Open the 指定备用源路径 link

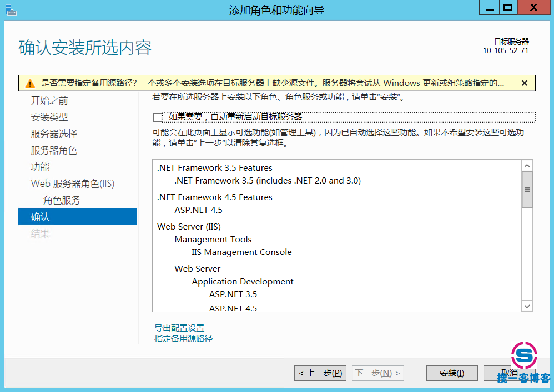[183, 338]
